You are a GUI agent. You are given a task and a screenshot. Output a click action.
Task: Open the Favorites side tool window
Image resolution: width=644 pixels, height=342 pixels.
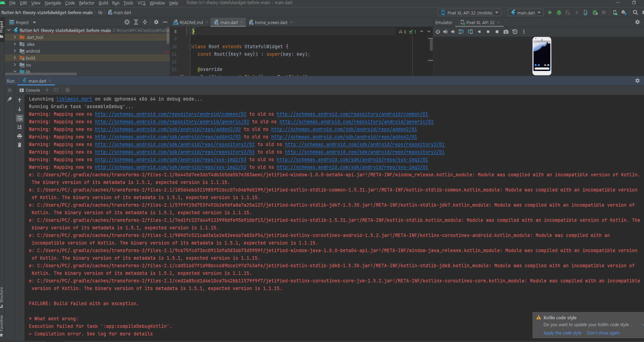pos(2,325)
